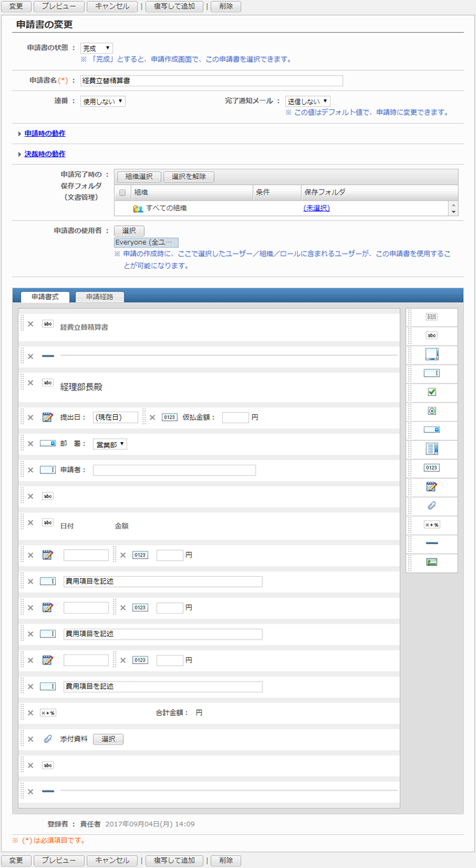This screenshot has width=476, height=868.
Task: Click the 組織選択 button
Action: [139, 177]
